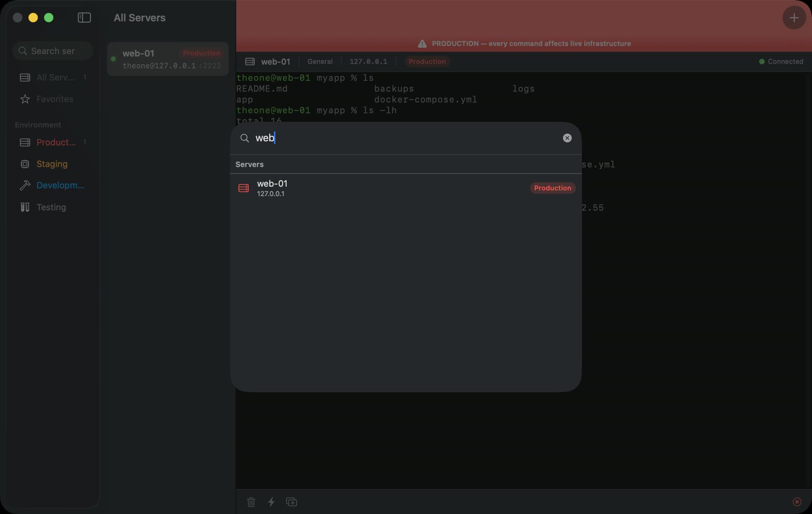The height and width of the screenshot is (514, 812).
Task: Click the Testing test-tubes icon
Action: click(x=25, y=207)
